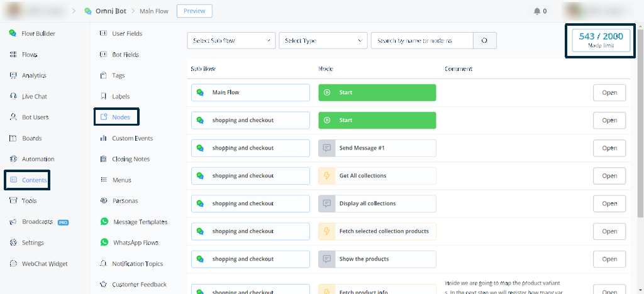Click the Get All collections node
Viewport: 644px width, 294px height.
[x=377, y=176]
